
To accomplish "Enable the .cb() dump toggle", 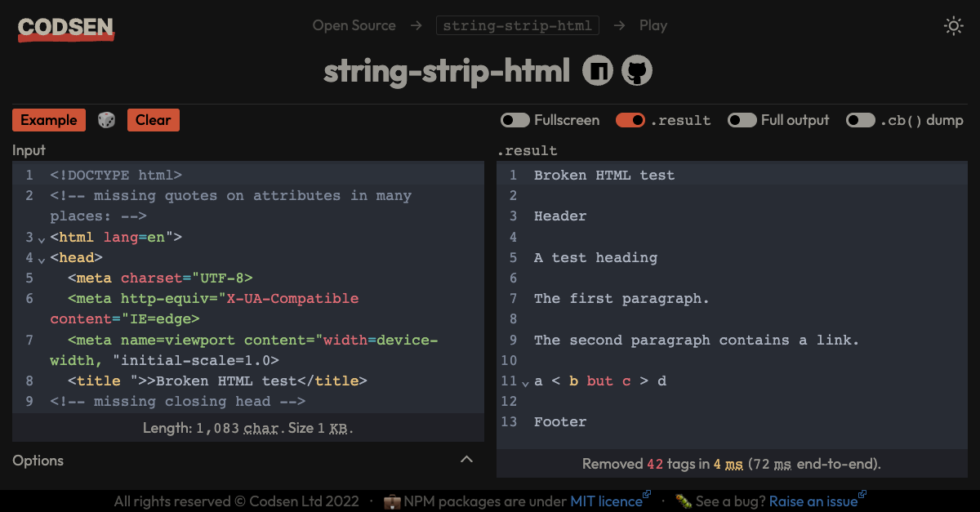I will coord(860,120).
